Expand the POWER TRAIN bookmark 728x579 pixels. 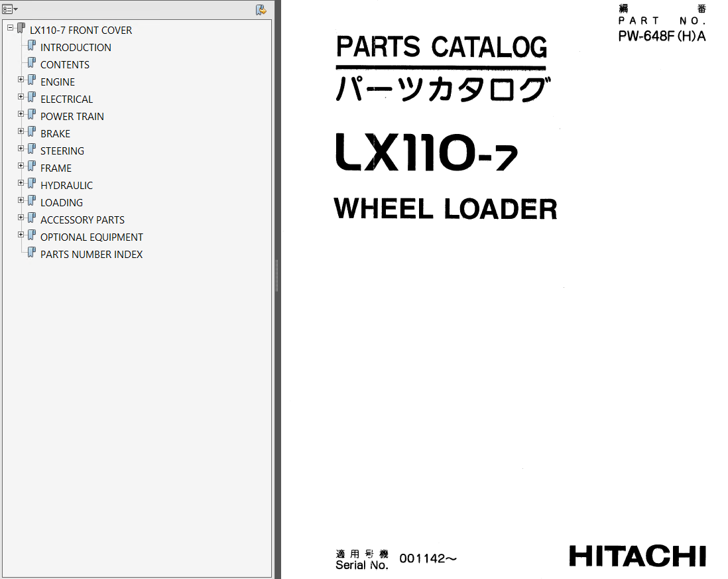coord(21,114)
